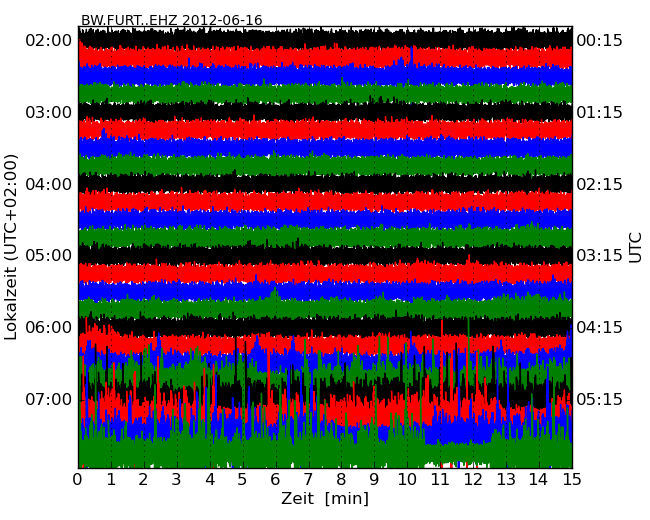Click x-axis tick label 12
The image size is (650, 520).
(473, 479)
